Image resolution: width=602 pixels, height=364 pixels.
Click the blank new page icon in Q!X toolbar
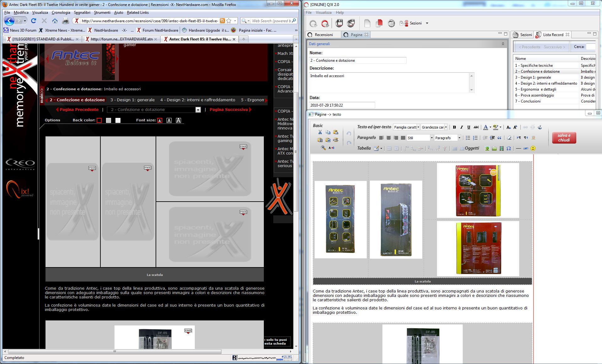coord(367,23)
